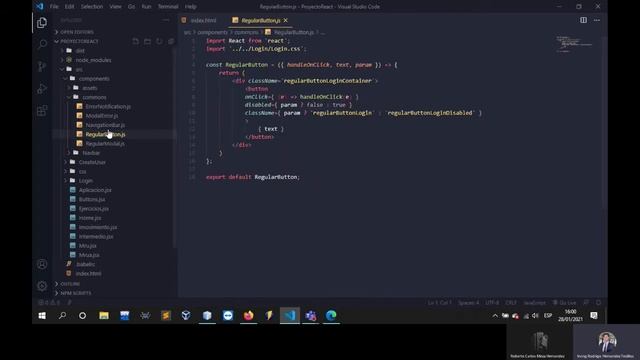Open File Explorer from taskbar

[104, 316]
